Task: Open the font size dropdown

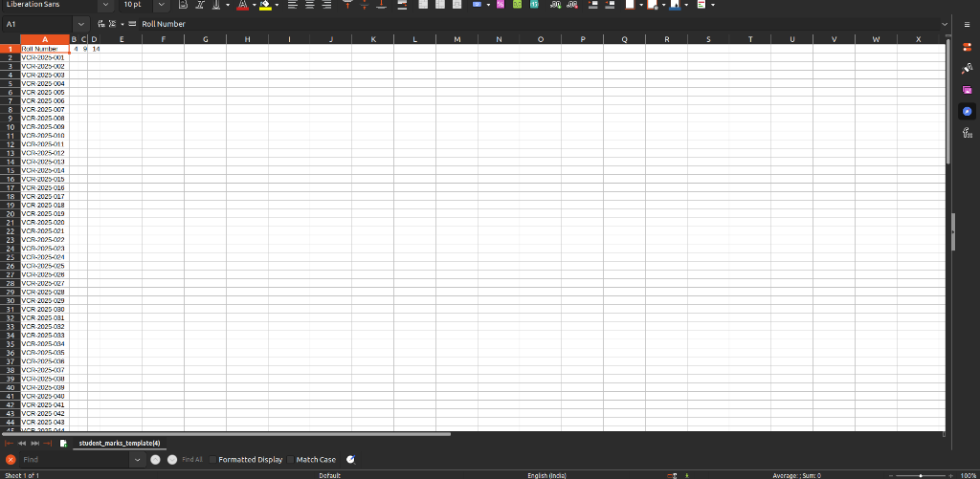Action: pyautogui.click(x=161, y=5)
